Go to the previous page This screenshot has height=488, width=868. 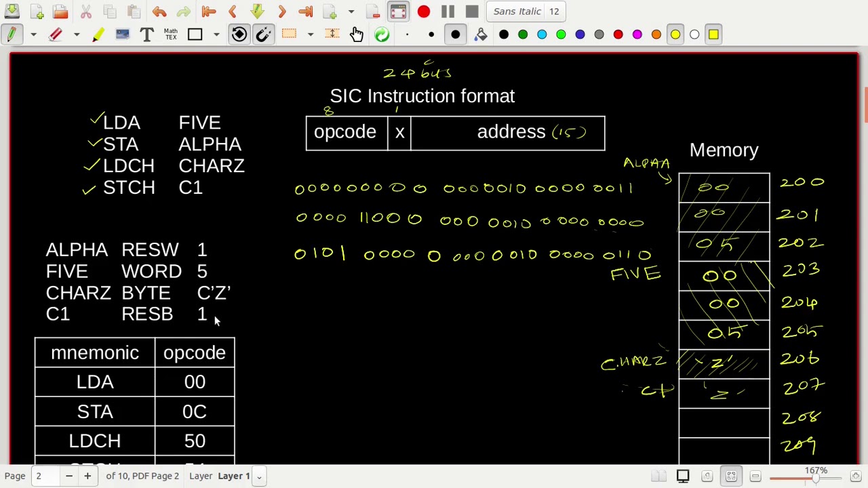click(233, 12)
